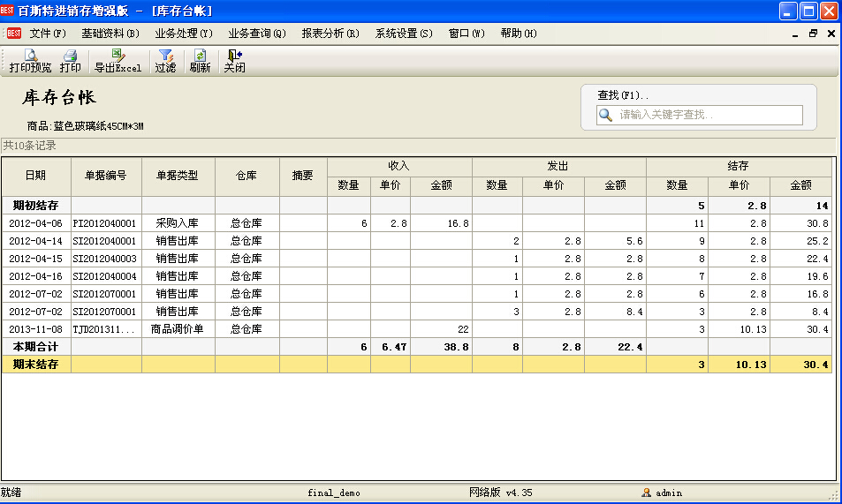Open the 窗口(W) menu
The height and width of the screenshot is (504, 842).
pyautogui.click(x=467, y=34)
